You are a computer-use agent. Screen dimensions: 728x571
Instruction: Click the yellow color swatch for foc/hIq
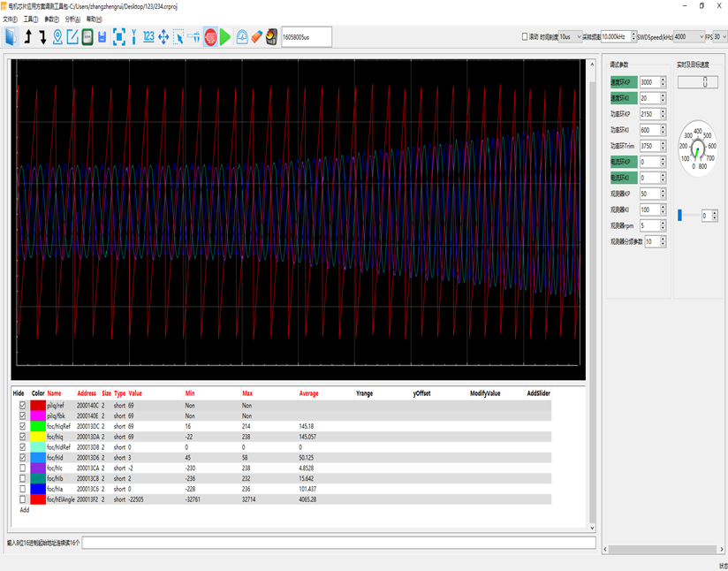38,437
